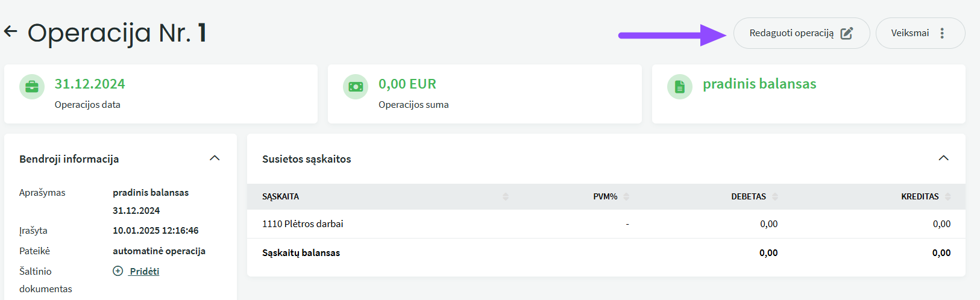Click Redaguoti operaciją button
Screen dimensions: 980x300
pyautogui.click(x=802, y=33)
